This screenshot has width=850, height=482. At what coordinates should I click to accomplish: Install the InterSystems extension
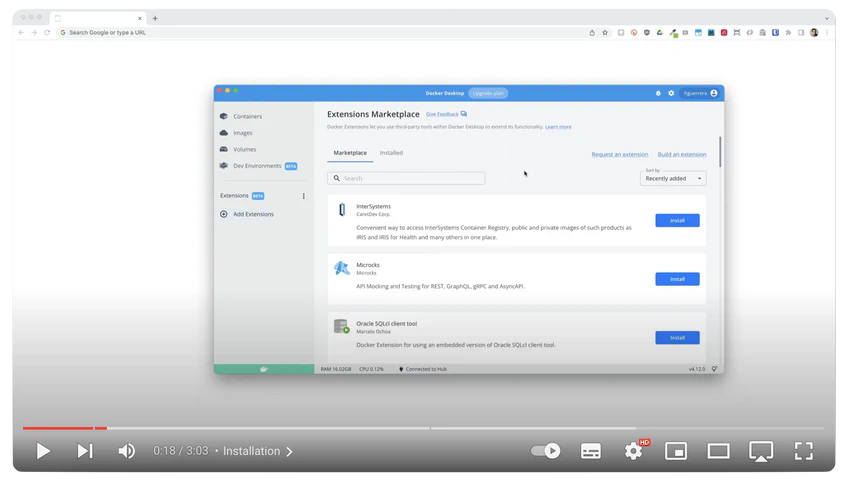[677, 220]
